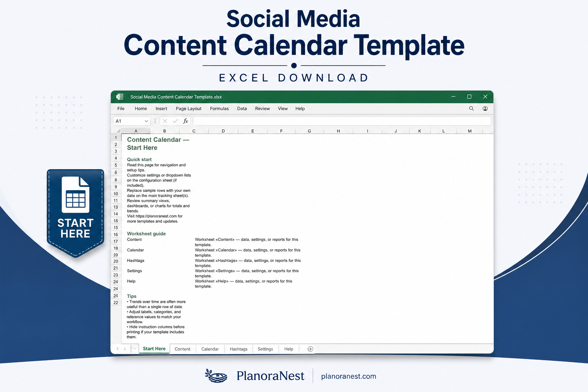
Task: Click the 'Worksheet guide' heading
Action: click(x=146, y=234)
